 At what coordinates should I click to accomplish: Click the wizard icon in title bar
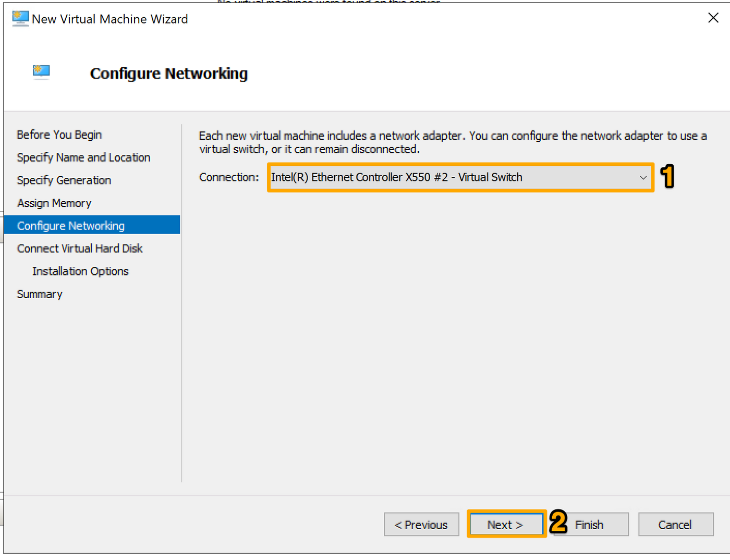pyautogui.click(x=20, y=19)
